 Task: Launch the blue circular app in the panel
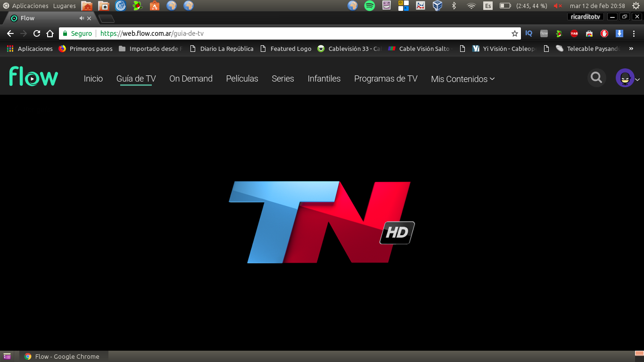pos(121,6)
